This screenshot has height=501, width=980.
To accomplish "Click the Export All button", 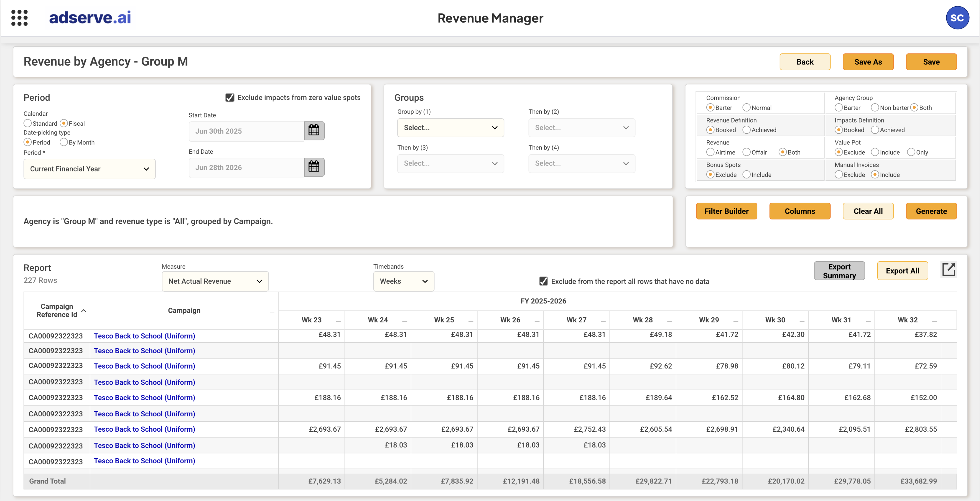I will click(x=902, y=271).
